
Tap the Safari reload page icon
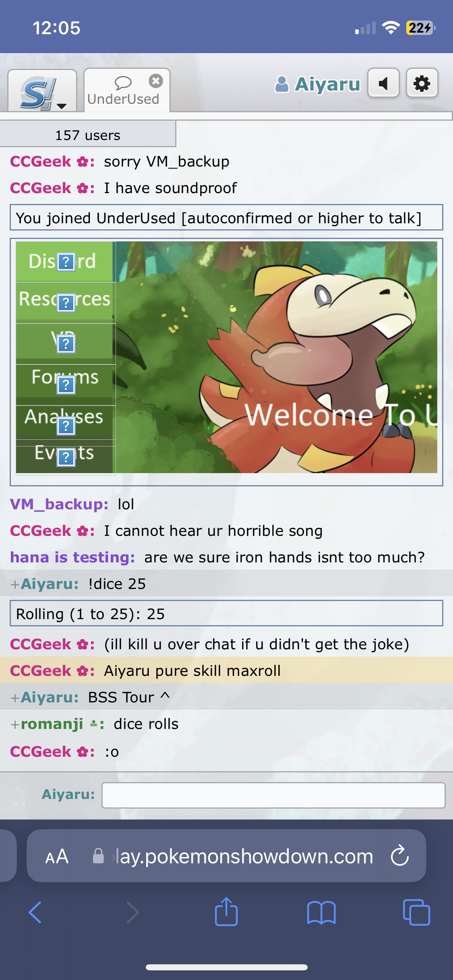(400, 856)
